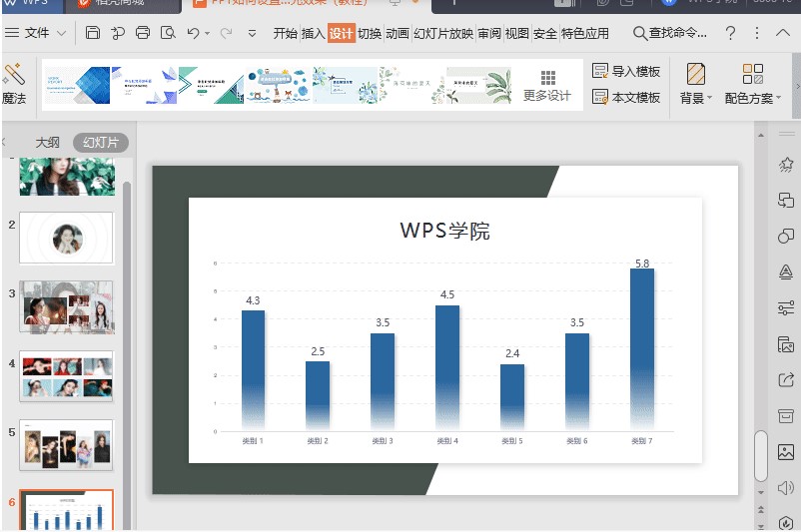
Task: Switch to 大纲 outline view
Action: 48,143
